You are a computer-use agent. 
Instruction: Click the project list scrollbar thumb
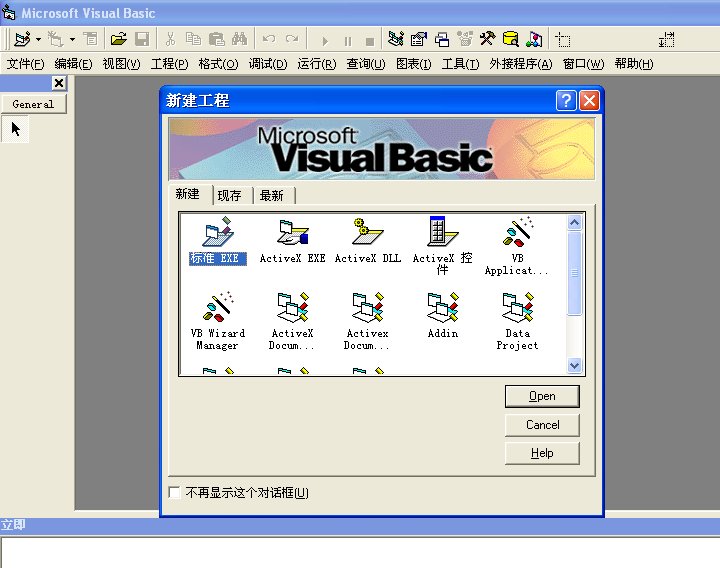(x=574, y=273)
